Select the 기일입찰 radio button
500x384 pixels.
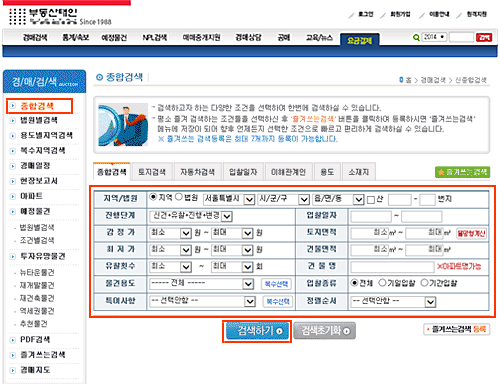[382, 283]
